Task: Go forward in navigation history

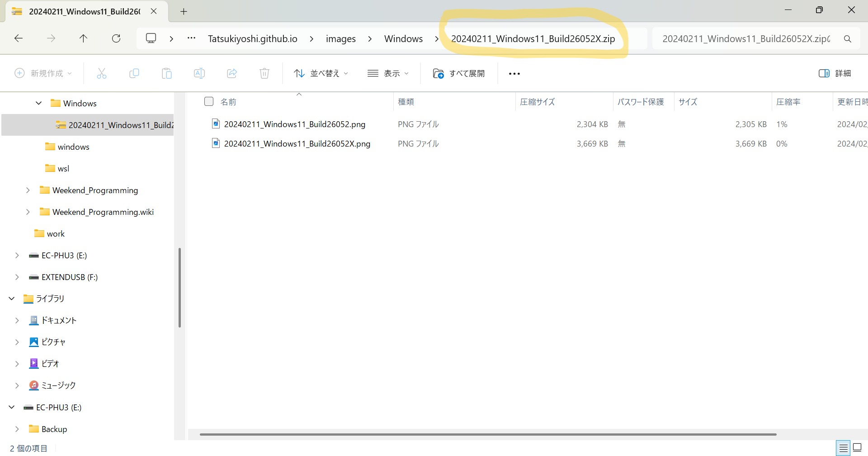Action: tap(51, 38)
